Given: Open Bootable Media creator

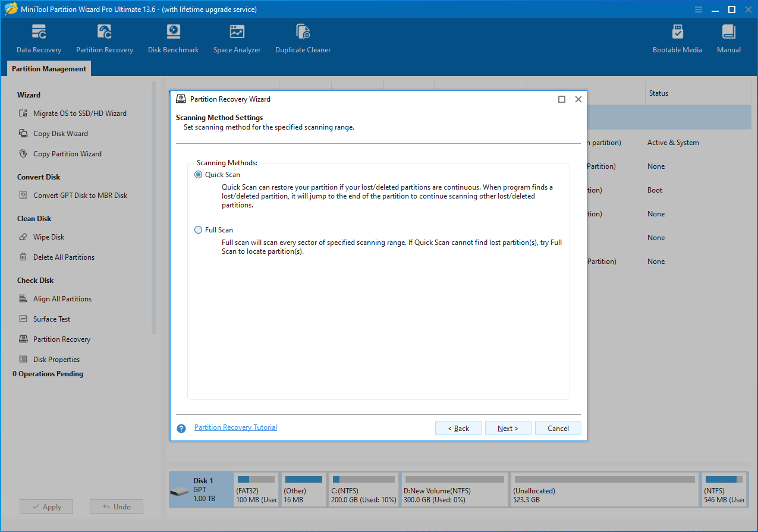Looking at the screenshot, I should pyautogui.click(x=677, y=37).
